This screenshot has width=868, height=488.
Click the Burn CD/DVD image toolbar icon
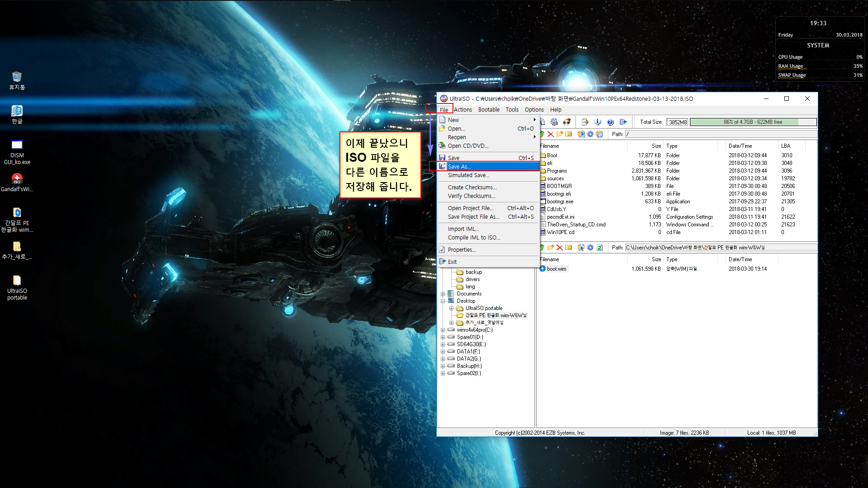[x=567, y=122]
